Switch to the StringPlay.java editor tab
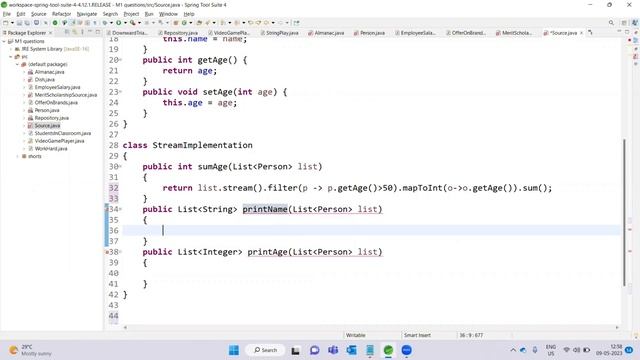 [280, 33]
